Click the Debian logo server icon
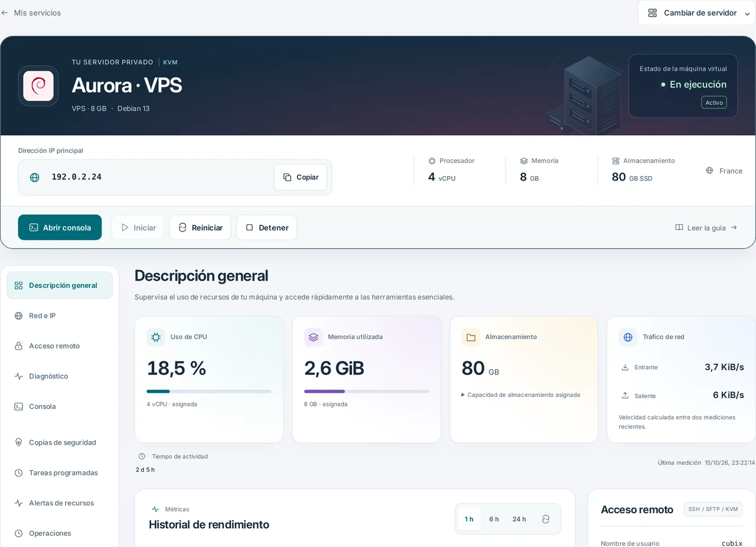756x547 pixels. pos(38,86)
